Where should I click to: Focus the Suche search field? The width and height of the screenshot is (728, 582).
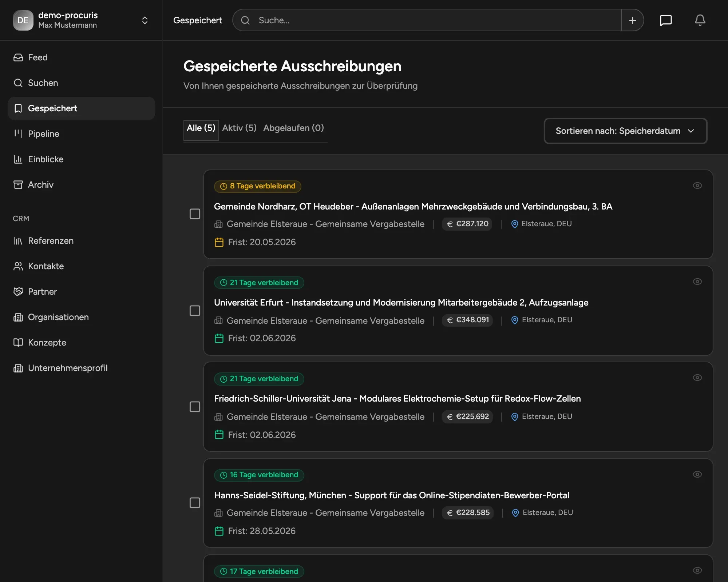point(427,20)
